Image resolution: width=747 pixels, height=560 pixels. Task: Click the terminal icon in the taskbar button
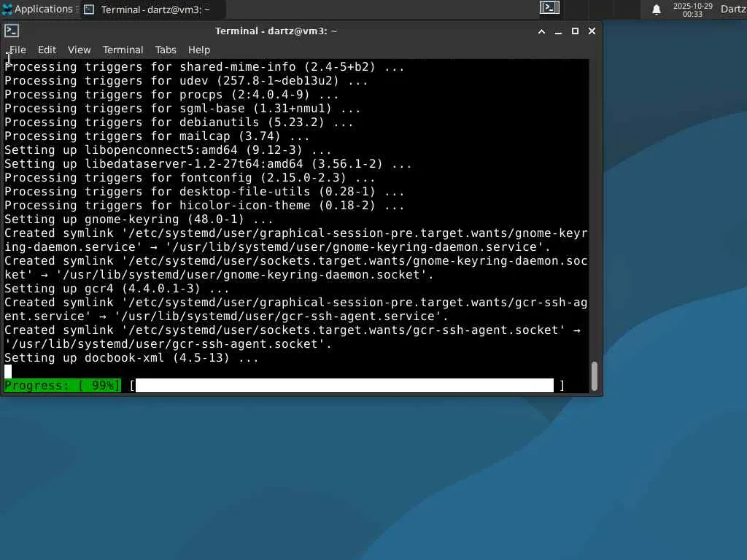(x=89, y=9)
